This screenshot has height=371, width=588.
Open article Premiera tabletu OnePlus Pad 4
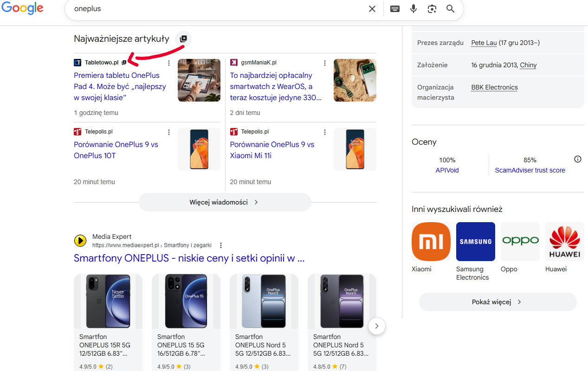tap(120, 87)
